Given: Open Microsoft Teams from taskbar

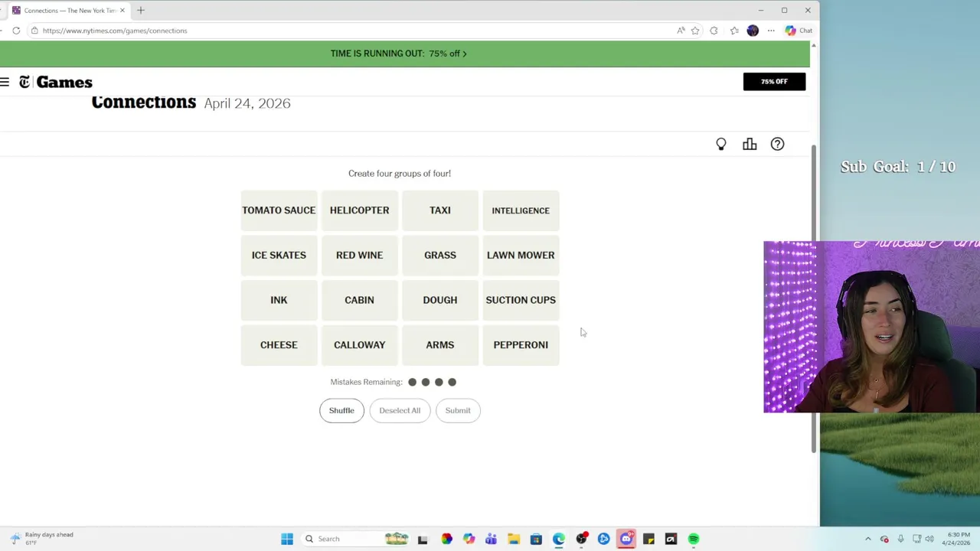Looking at the screenshot, I should 491,539.
